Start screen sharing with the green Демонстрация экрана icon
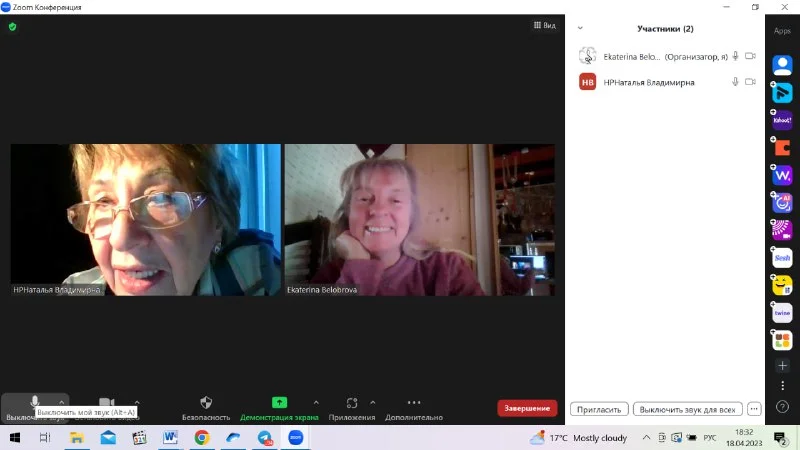Image resolution: width=800 pixels, height=450 pixels. pyautogui.click(x=279, y=403)
